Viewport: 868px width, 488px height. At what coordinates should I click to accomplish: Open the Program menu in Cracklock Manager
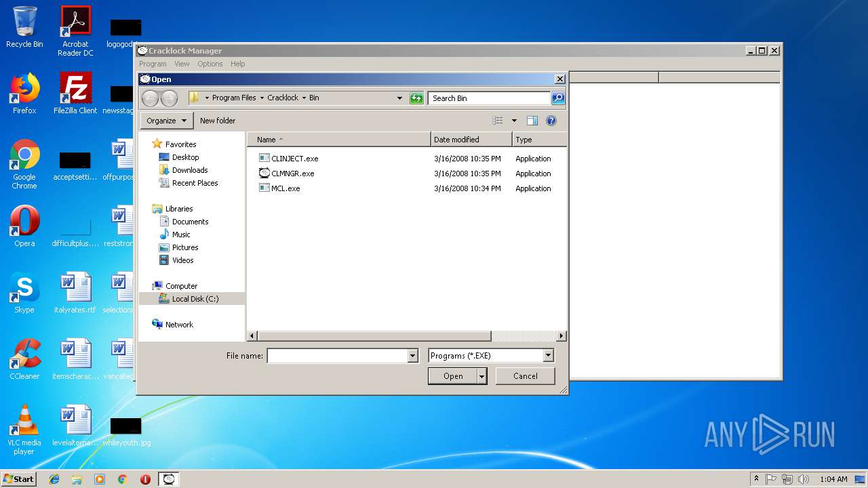153,64
